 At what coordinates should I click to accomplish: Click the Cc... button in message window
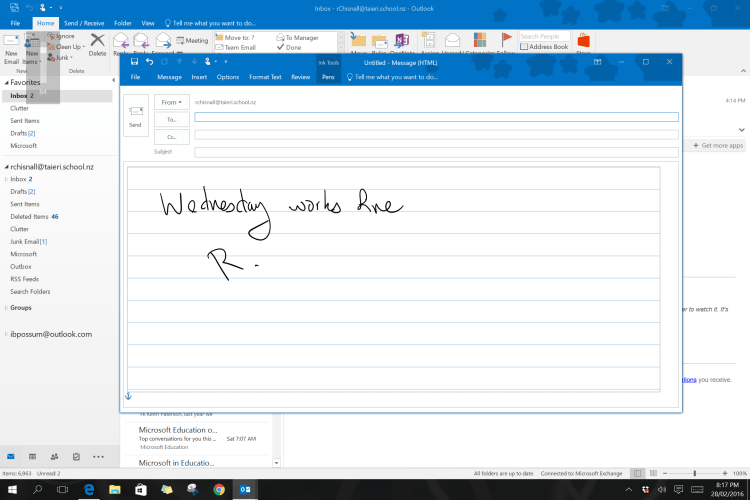point(172,137)
